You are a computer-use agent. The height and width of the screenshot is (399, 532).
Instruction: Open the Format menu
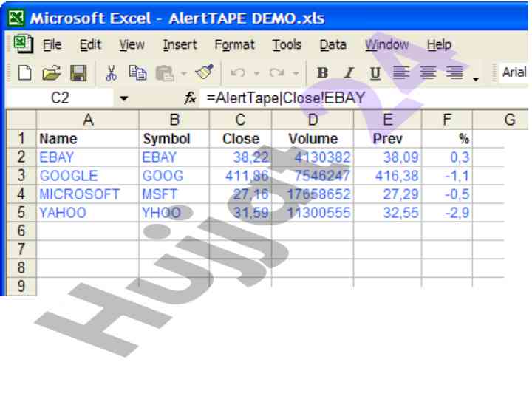[x=234, y=44]
